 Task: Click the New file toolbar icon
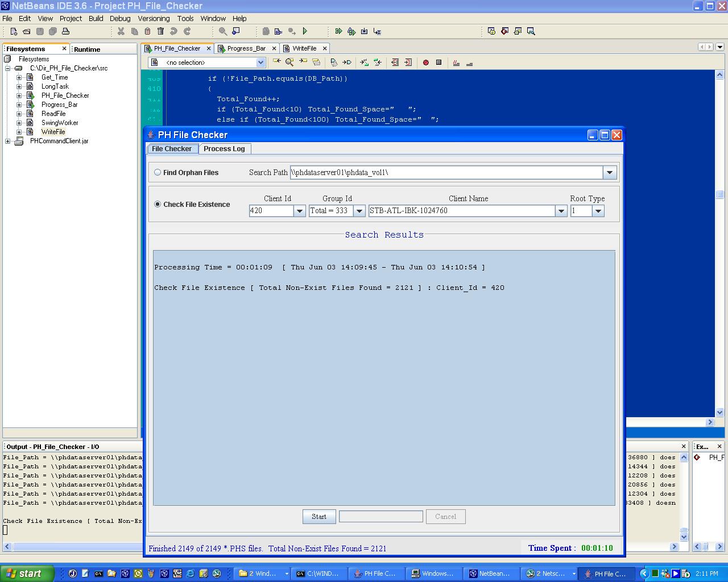coord(14,31)
